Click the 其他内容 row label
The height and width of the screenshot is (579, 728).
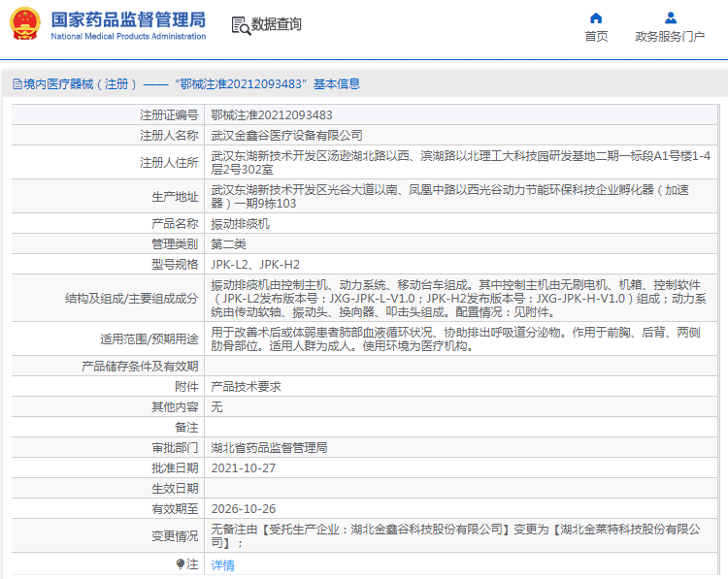175,407
